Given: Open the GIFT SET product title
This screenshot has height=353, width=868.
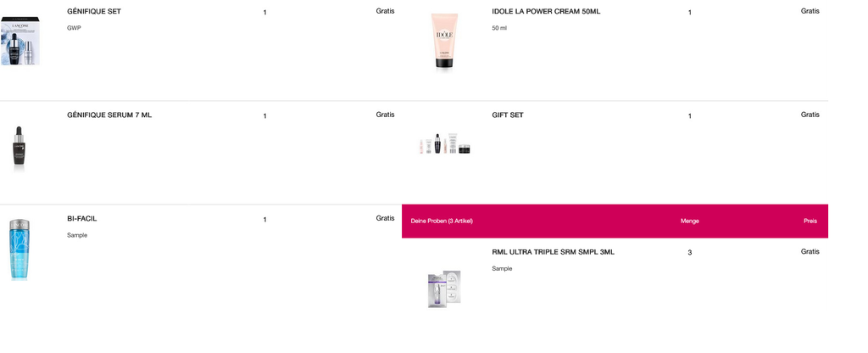Looking at the screenshot, I should [508, 115].
